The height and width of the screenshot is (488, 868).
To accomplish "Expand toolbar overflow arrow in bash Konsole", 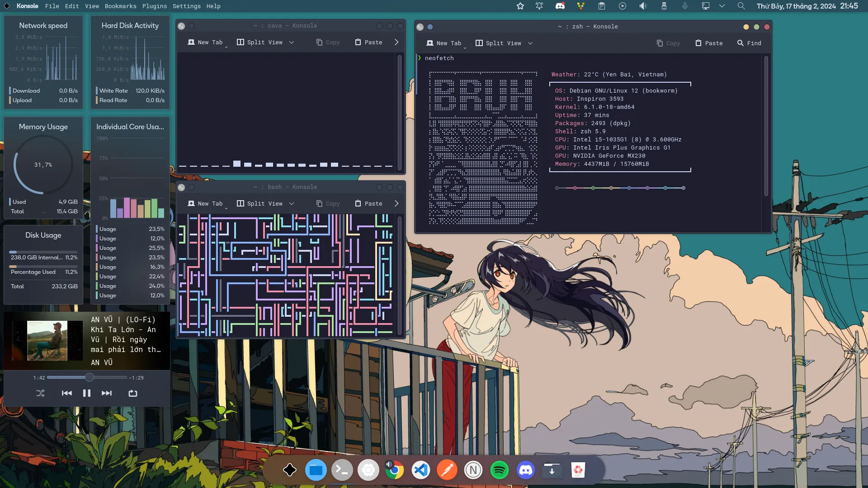I will [x=396, y=203].
